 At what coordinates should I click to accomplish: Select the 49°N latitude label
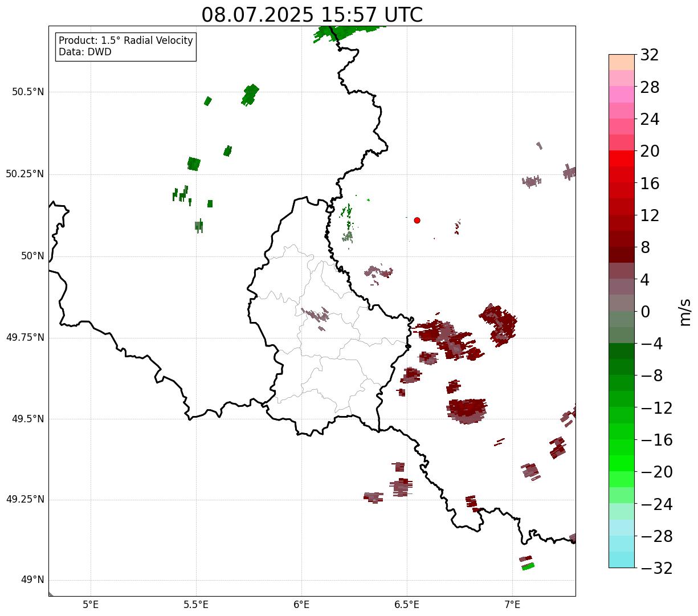(32, 580)
